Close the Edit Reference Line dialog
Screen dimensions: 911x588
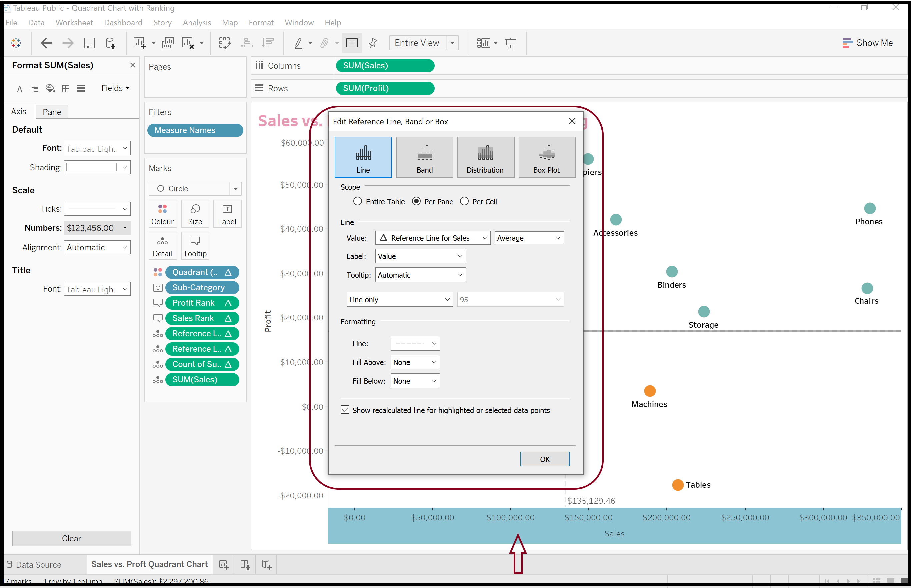pyautogui.click(x=572, y=121)
